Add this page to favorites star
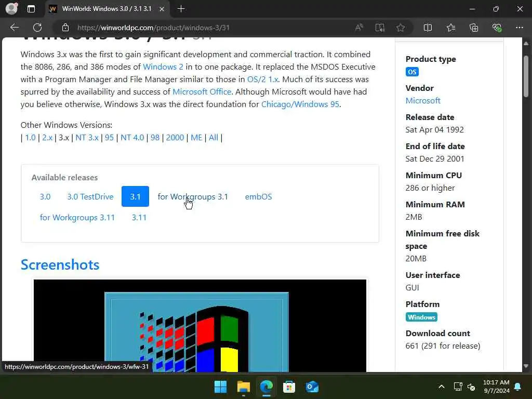 point(401,28)
